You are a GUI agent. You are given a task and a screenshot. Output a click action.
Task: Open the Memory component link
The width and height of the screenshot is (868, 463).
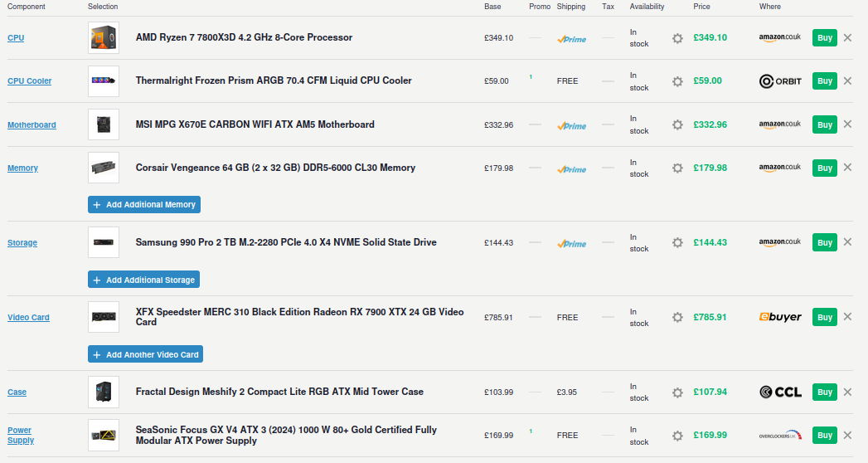point(22,168)
